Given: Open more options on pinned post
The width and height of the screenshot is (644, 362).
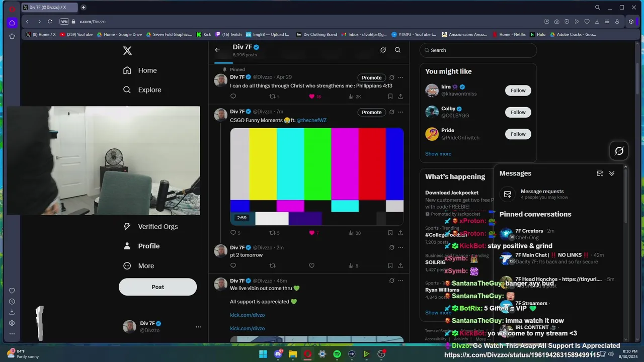Looking at the screenshot, I should click(400, 77).
